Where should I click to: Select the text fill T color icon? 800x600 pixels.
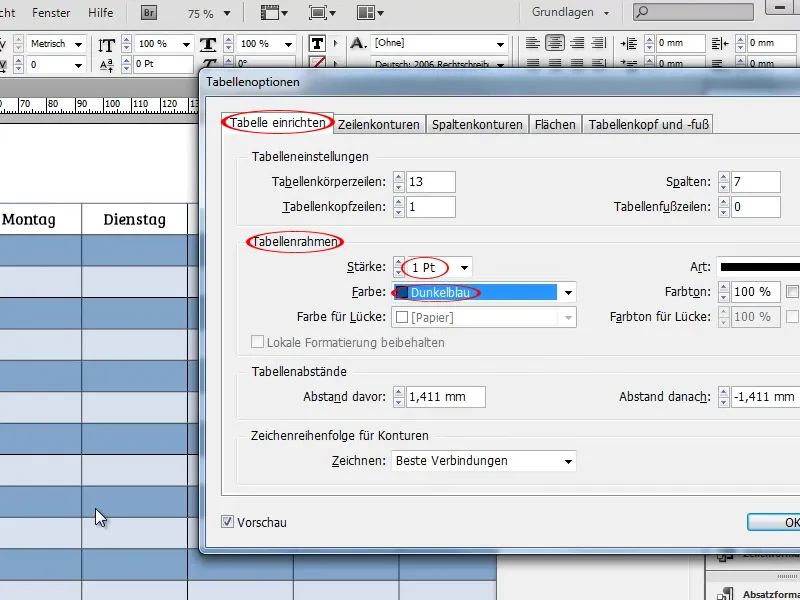coord(317,44)
